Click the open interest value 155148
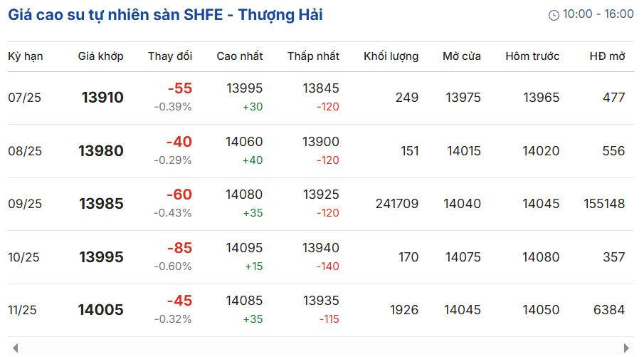This screenshot has height=357, width=644. (x=604, y=204)
